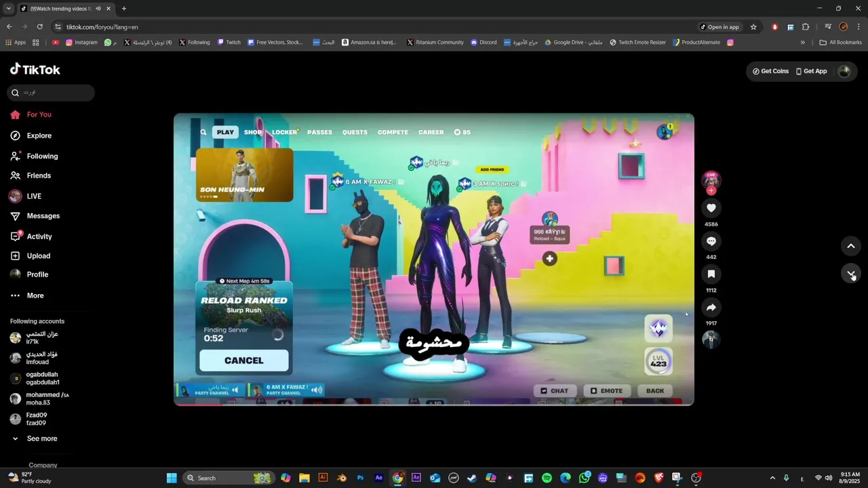Go to the previous video with the up arrow
Screen dimensions: 868x488
tap(851, 246)
